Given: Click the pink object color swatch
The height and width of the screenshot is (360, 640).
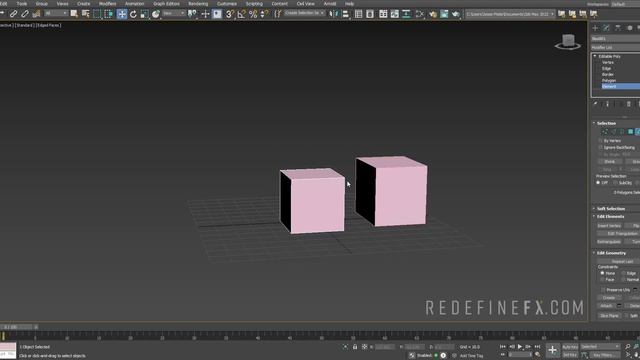Looking at the screenshot, I should click(x=8, y=347).
